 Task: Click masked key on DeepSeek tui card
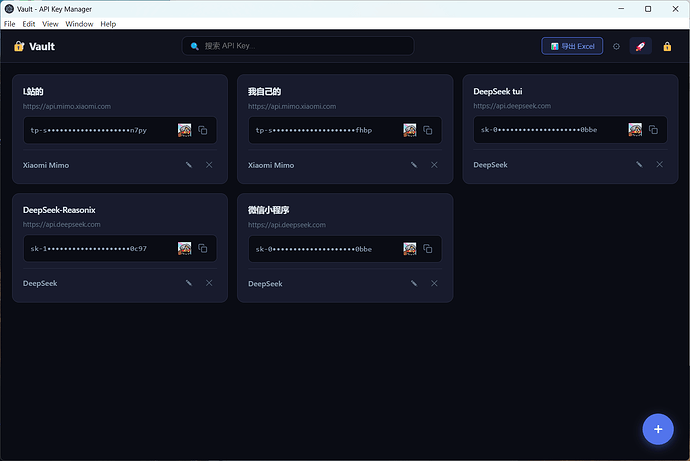click(539, 130)
